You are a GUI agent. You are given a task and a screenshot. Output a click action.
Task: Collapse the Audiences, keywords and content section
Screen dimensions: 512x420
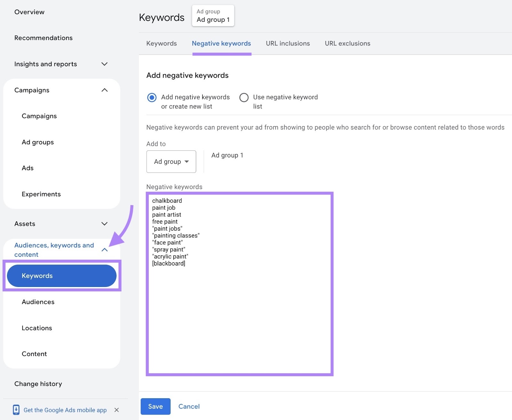pyautogui.click(x=104, y=250)
